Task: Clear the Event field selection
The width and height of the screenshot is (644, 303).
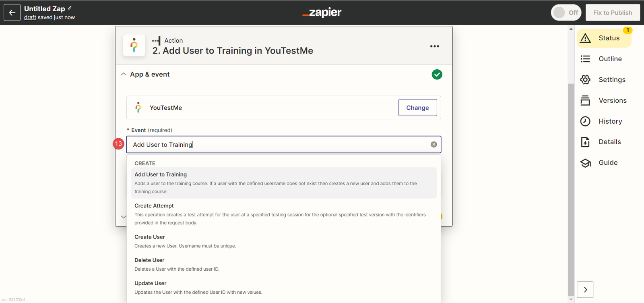Action: (433, 145)
